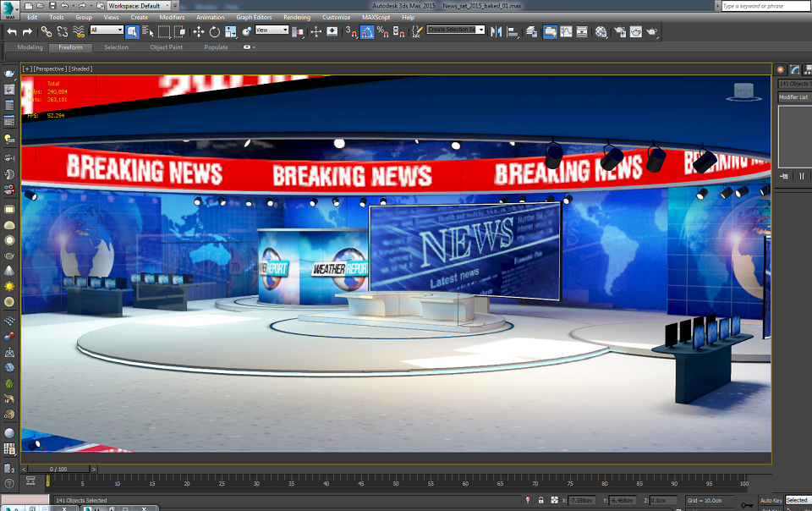812x511 pixels.
Task: Switch to the Object Paint ribbon tab
Action: [167, 47]
